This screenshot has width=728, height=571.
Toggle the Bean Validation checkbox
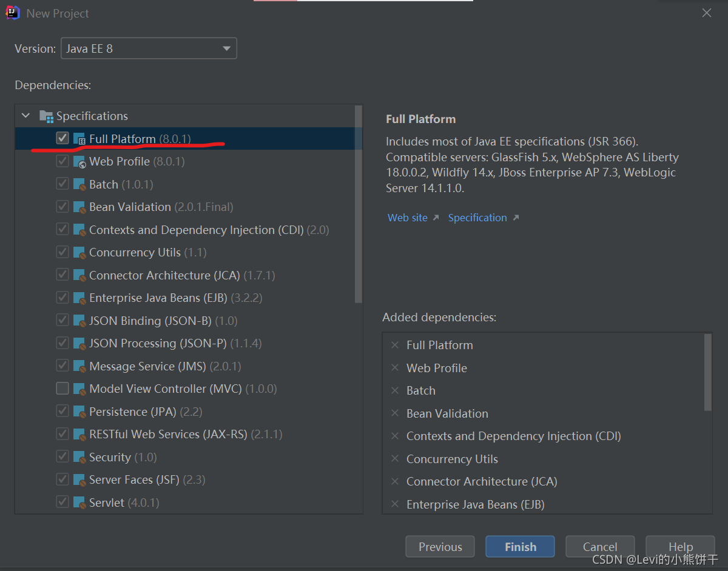pos(62,207)
